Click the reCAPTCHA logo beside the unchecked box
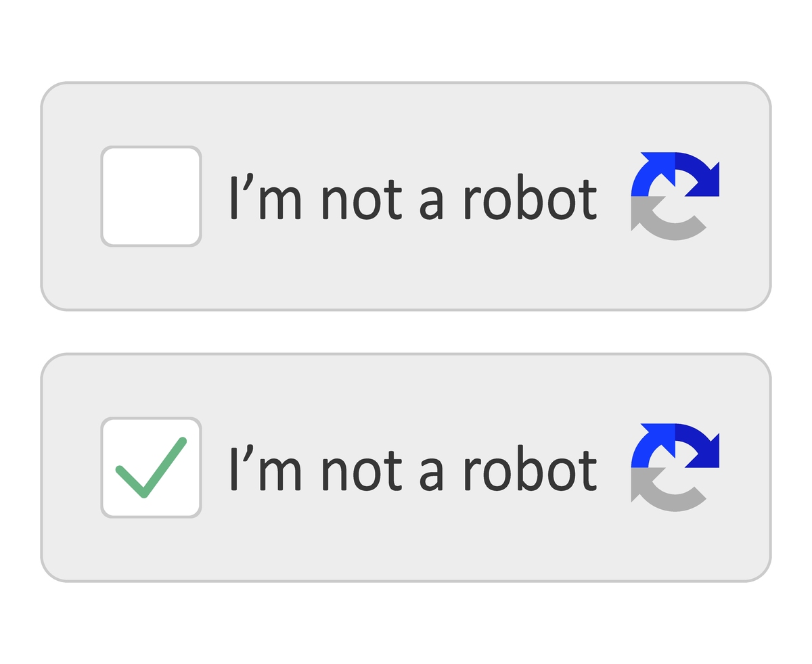 point(675,196)
